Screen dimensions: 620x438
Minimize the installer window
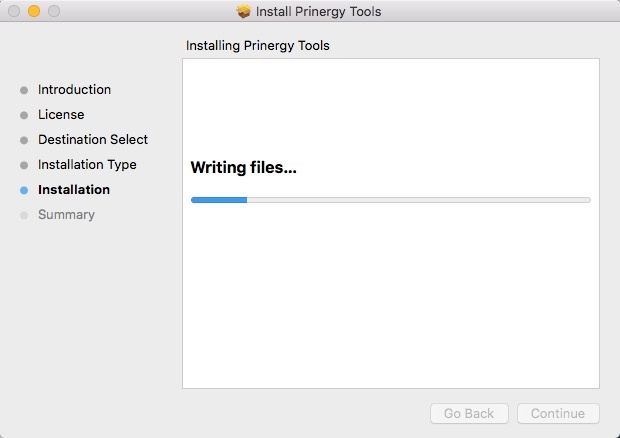pos(34,12)
